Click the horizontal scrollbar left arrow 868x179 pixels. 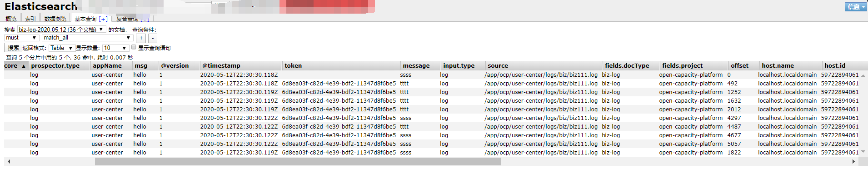point(9,162)
